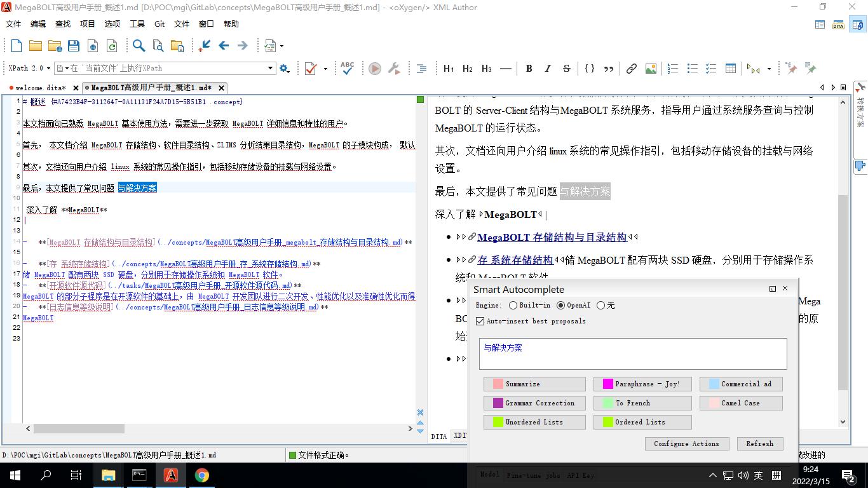Click the Paraphrase - Joy! button
The width and height of the screenshot is (868, 488).
(x=642, y=384)
